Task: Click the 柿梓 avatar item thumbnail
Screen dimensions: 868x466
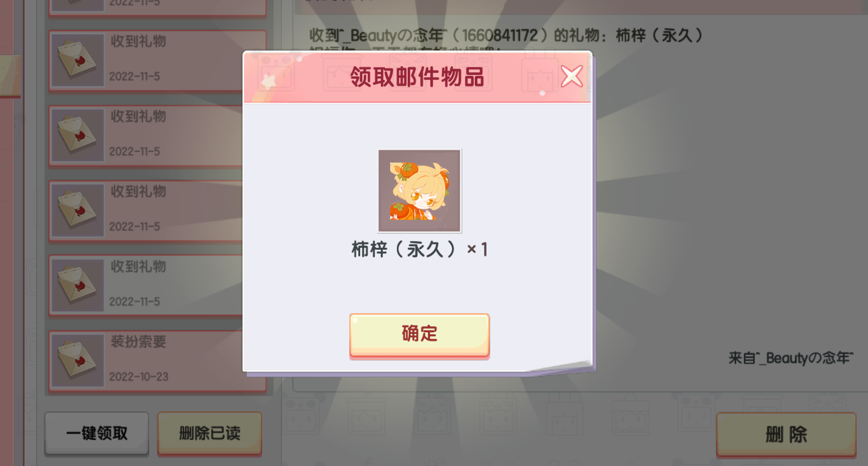Action: click(x=420, y=191)
